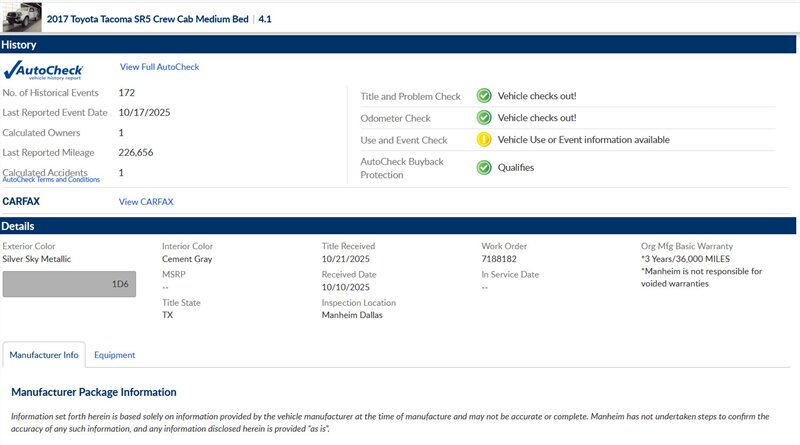The width and height of the screenshot is (800, 445).
Task: Click yellow warning icon for Use and Event Check
Action: (x=484, y=140)
